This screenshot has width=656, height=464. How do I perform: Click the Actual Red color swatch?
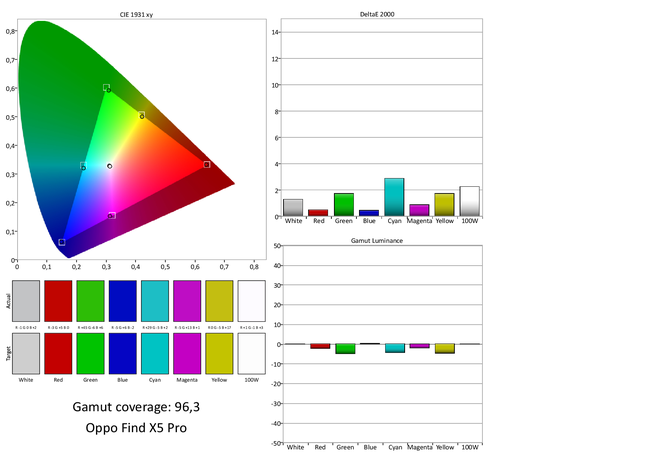tap(58, 301)
